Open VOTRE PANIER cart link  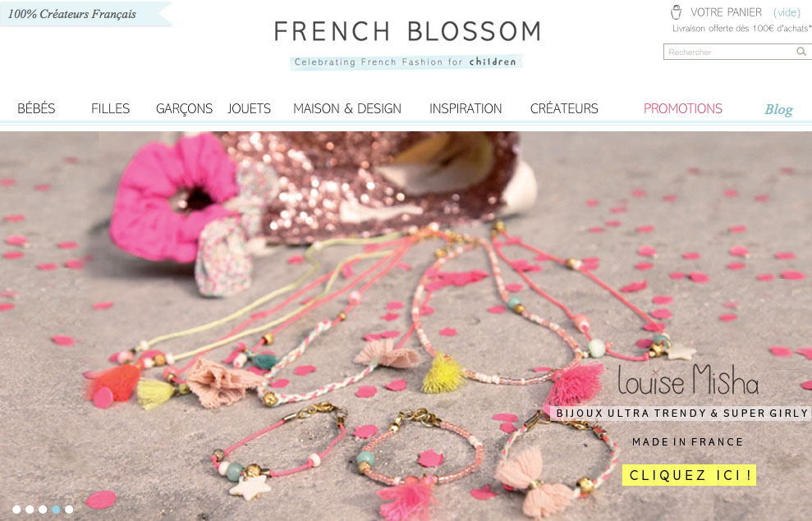[726, 12]
